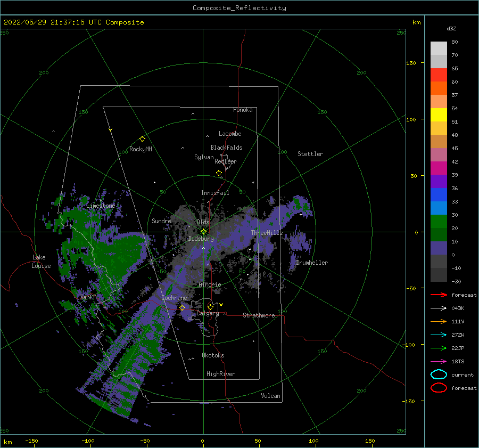Image resolution: width=479 pixels, height=448 pixels.
Task: Click the Lacombe town label
Action: point(230,134)
